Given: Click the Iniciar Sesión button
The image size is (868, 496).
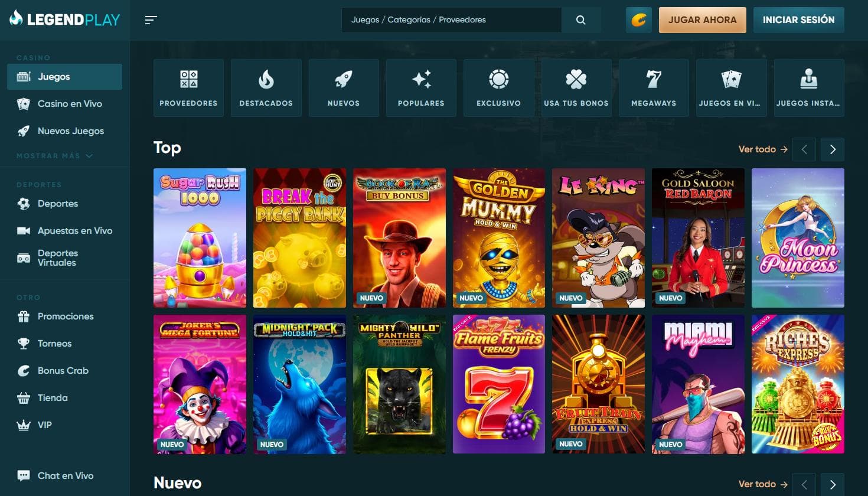Looking at the screenshot, I should (x=798, y=20).
